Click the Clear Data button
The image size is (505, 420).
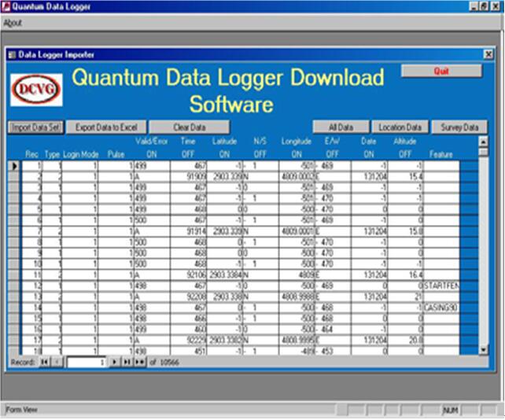(190, 127)
